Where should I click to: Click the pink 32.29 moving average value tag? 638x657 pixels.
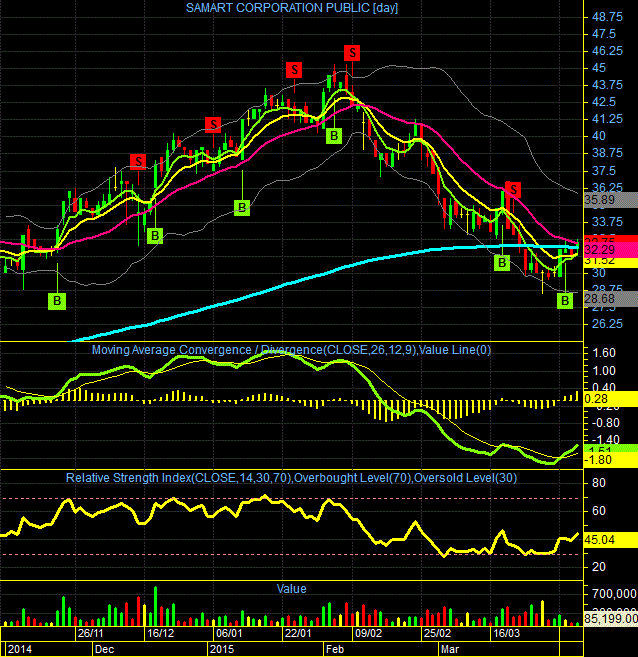611,250
